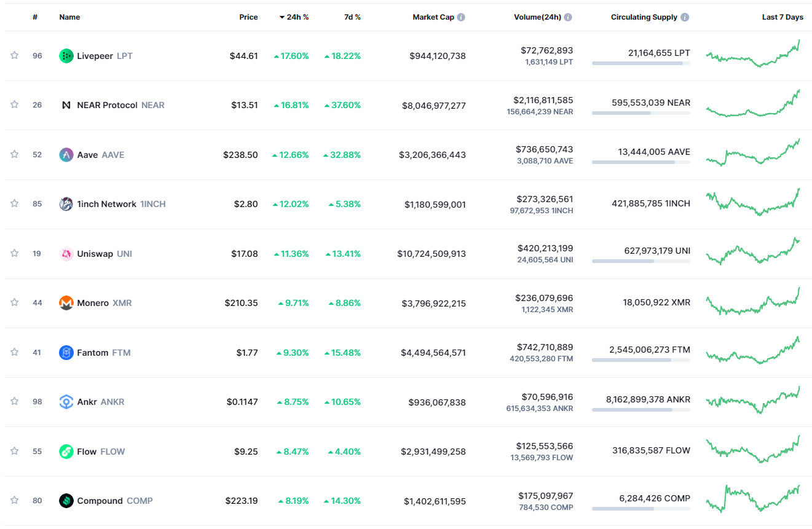Star Ankr to add to watchlist
This screenshot has height=529, width=812.
[14, 401]
